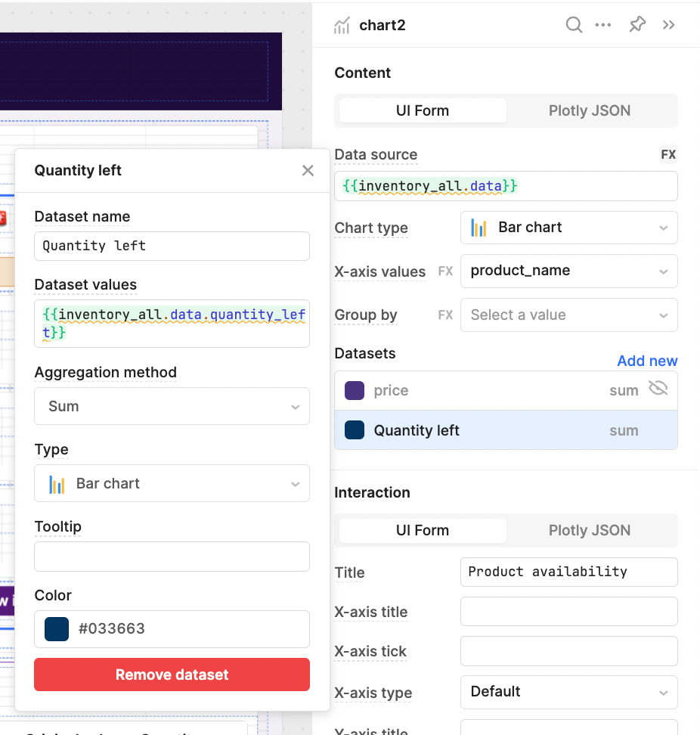The height and width of the screenshot is (735, 700).
Task: Click the Interaction section heading
Action: coord(372,493)
